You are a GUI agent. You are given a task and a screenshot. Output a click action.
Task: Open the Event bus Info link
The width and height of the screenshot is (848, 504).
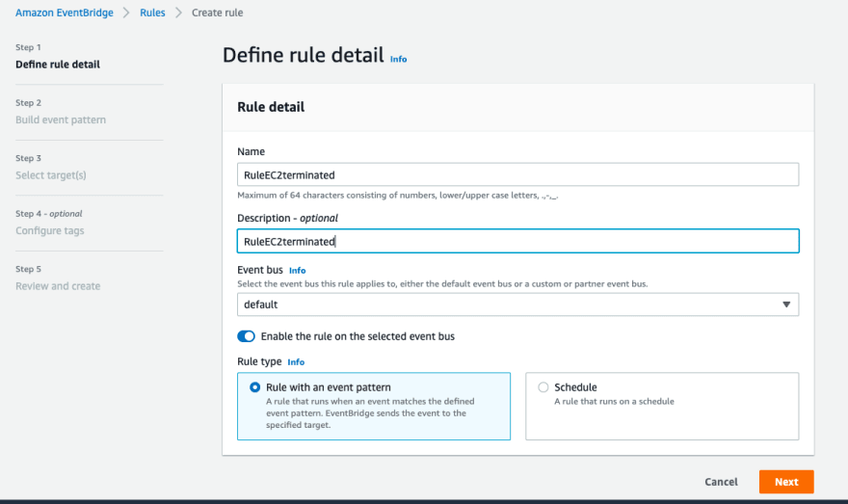click(x=298, y=271)
